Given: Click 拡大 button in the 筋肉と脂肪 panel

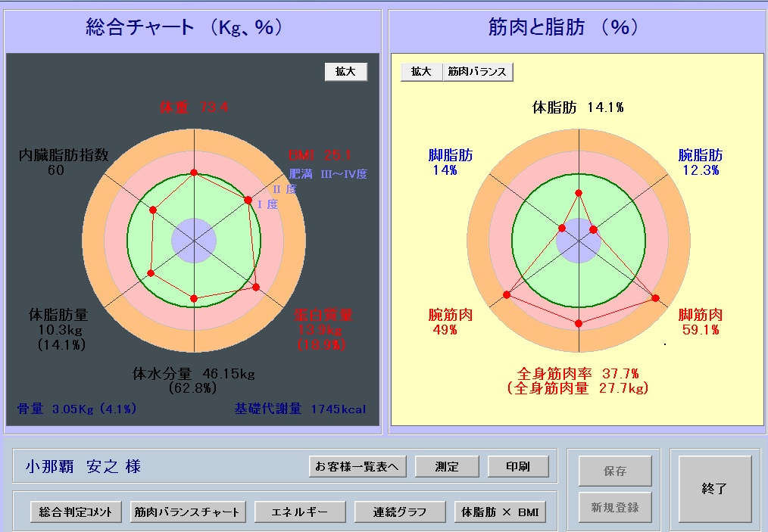Looking at the screenshot, I should tap(421, 71).
